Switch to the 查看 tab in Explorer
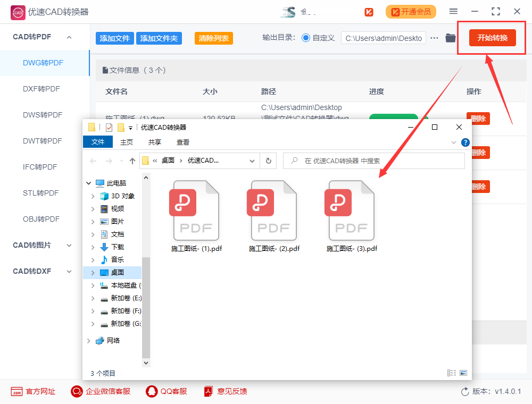 pyautogui.click(x=182, y=142)
